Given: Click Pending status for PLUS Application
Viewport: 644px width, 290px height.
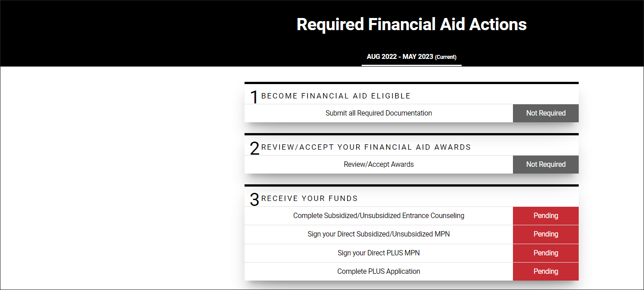Looking at the screenshot, I should pyautogui.click(x=545, y=271).
